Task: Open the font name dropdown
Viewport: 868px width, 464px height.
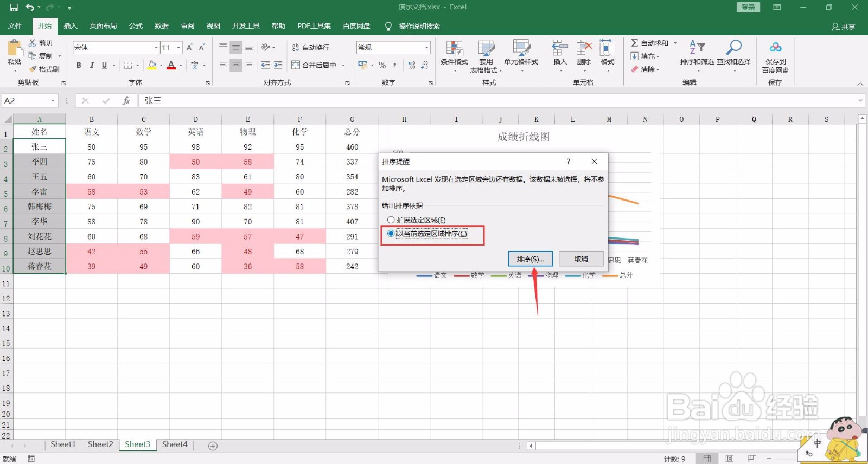Action: tap(156, 48)
